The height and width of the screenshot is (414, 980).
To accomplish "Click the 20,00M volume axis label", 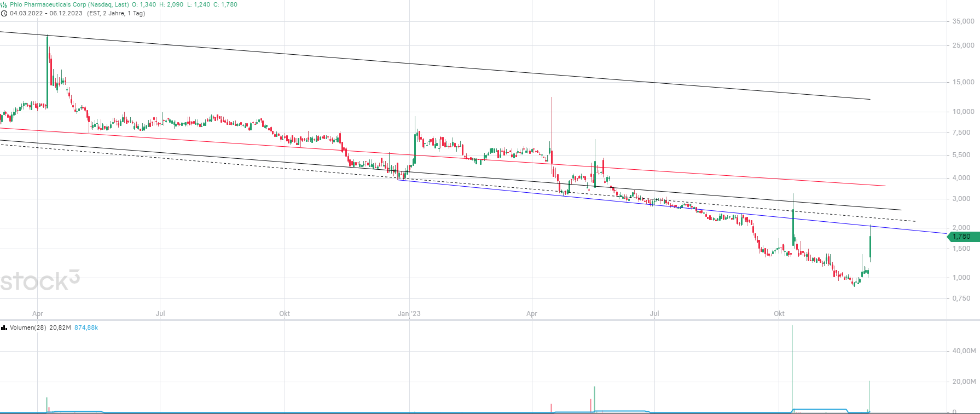I will tap(964, 381).
